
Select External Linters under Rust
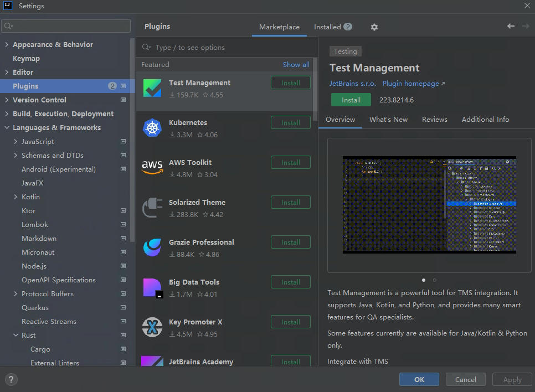55,363
